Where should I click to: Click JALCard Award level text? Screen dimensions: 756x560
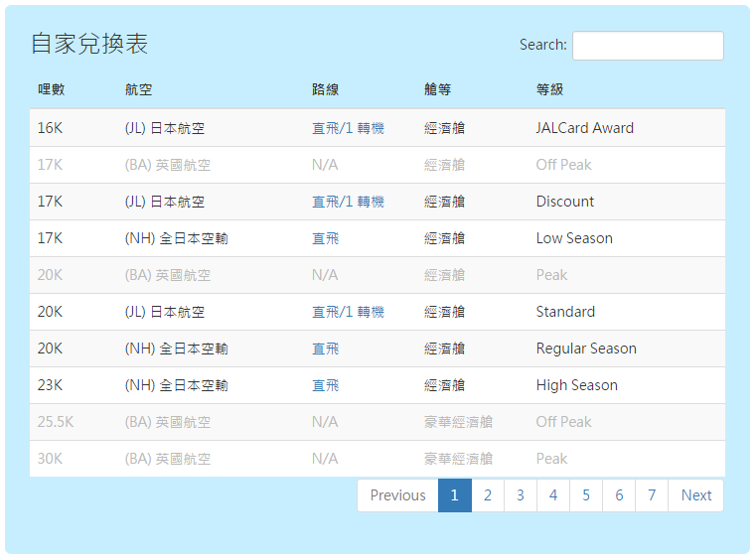click(x=585, y=128)
